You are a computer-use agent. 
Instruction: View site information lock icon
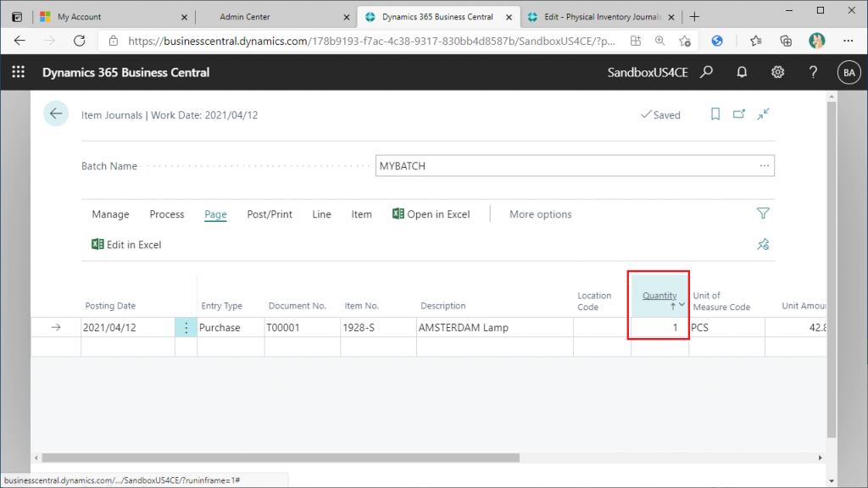(114, 41)
